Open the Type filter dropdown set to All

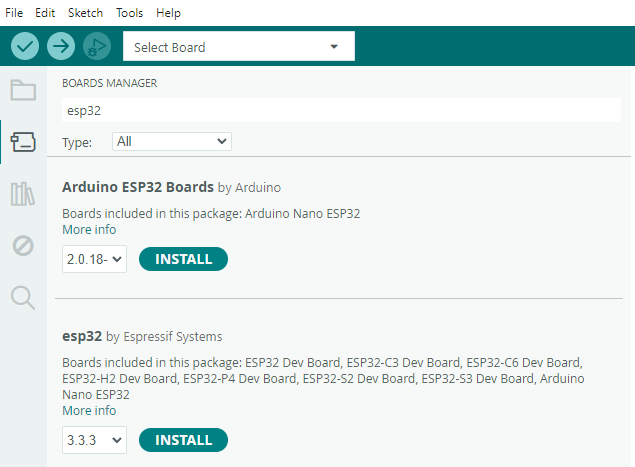[172, 141]
